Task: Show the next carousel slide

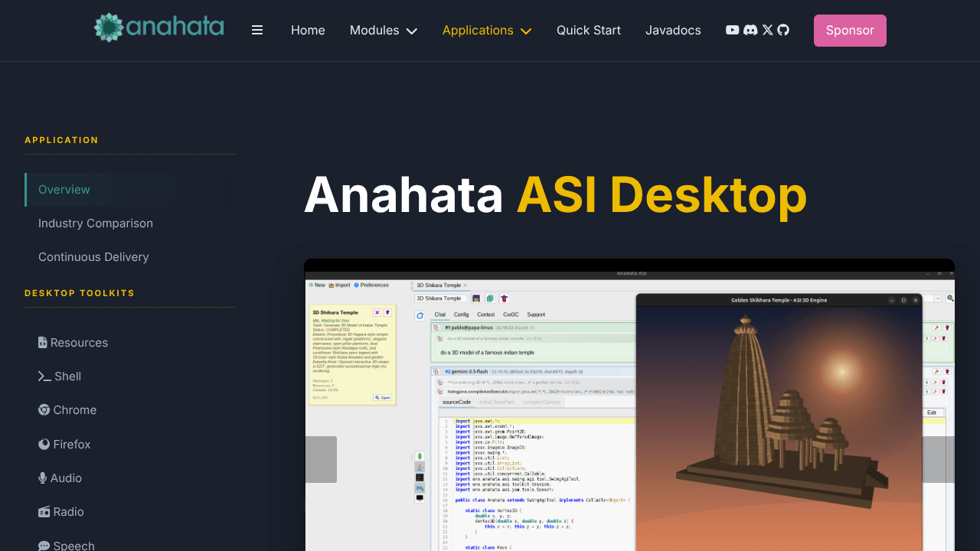Action: point(939,459)
